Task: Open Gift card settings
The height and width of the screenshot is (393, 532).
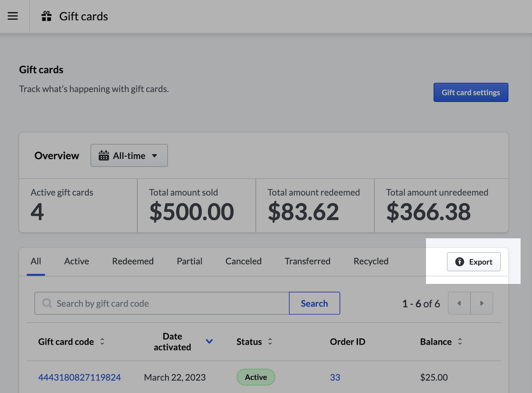Action: tap(470, 92)
